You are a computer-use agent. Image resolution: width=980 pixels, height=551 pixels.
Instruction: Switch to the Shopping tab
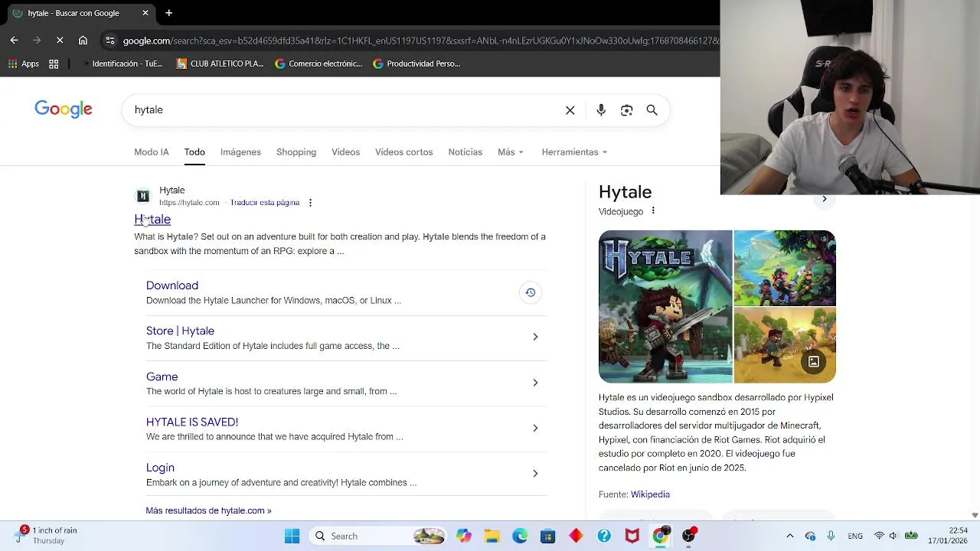click(x=296, y=152)
